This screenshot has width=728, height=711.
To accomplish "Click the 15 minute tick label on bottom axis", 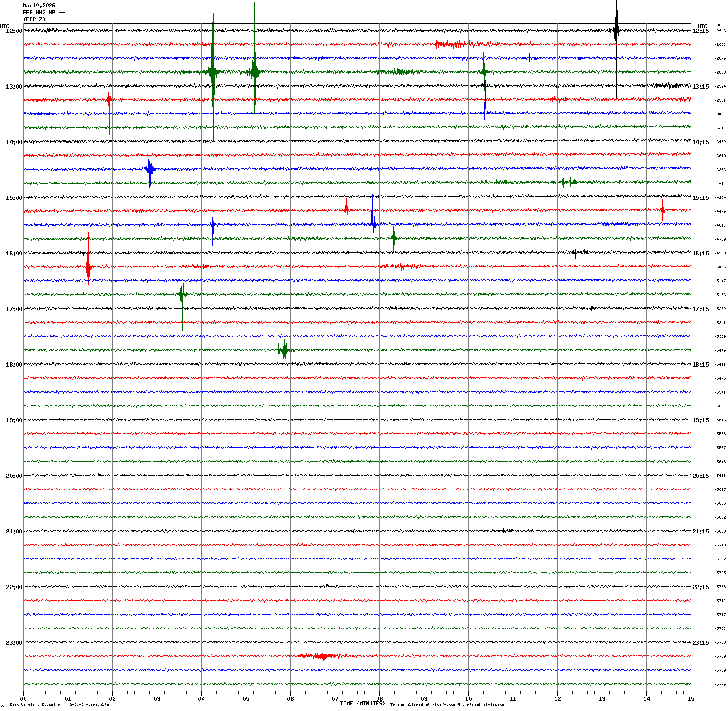I will click(691, 699).
